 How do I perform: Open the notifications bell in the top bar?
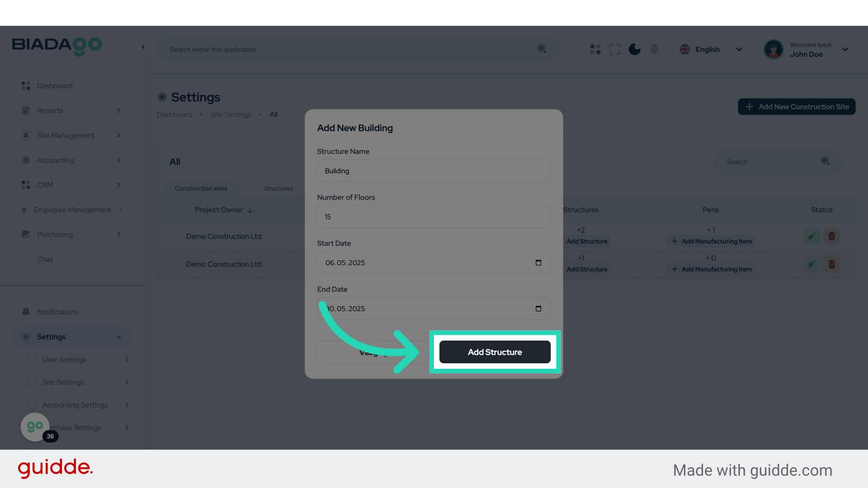click(654, 49)
